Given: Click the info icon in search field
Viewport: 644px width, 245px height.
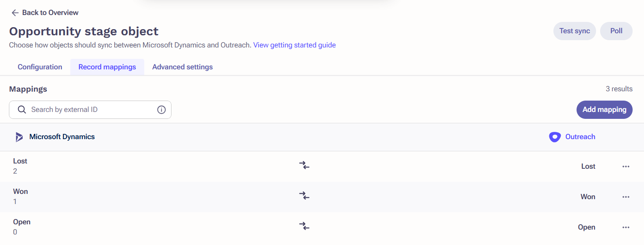Looking at the screenshot, I should click(x=161, y=110).
